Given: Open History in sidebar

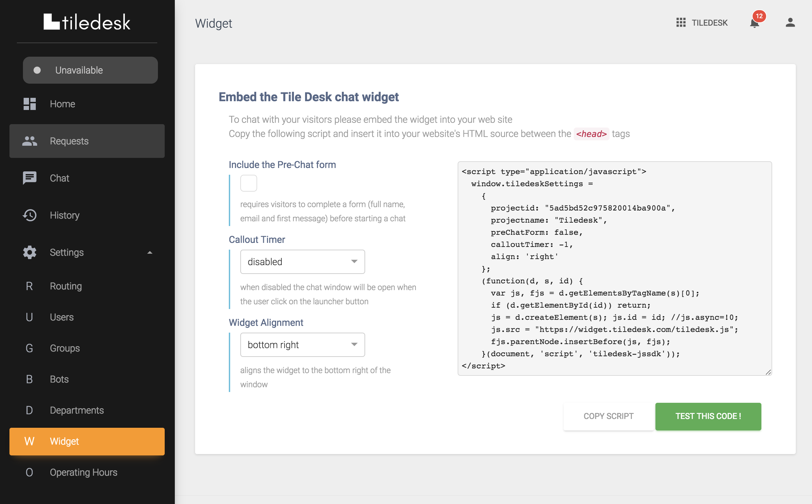Looking at the screenshot, I should [x=87, y=215].
